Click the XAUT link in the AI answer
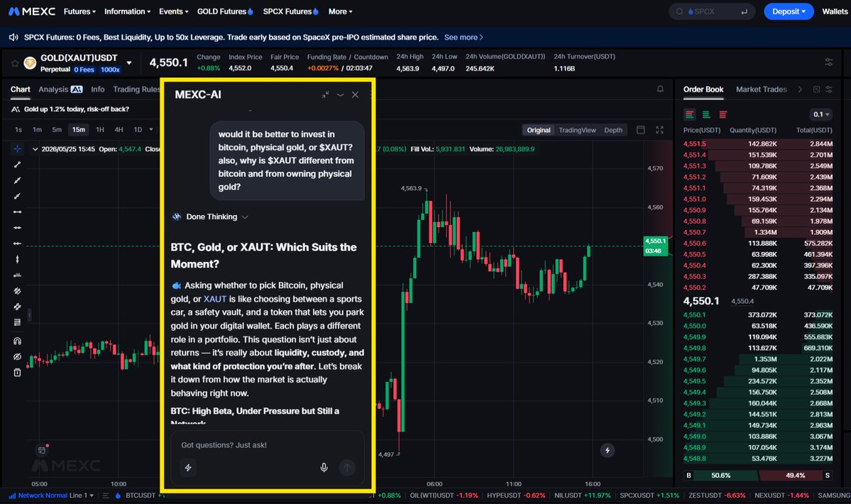This screenshot has width=851, height=504. pos(215,299)
